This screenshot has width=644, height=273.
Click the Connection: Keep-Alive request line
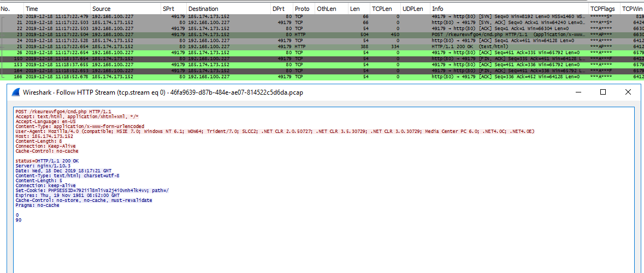(45, 146)
